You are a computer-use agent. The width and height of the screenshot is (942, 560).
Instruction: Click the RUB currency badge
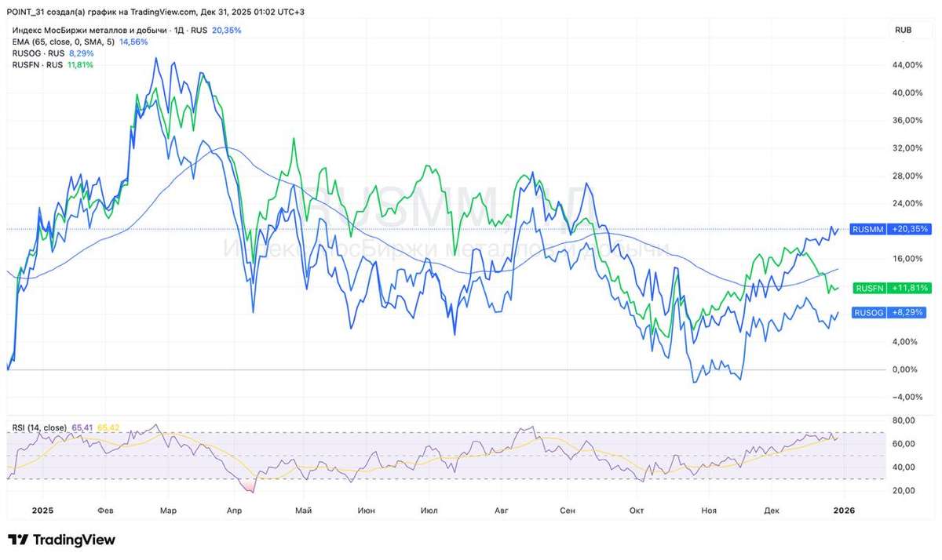(x=903, y=30)
